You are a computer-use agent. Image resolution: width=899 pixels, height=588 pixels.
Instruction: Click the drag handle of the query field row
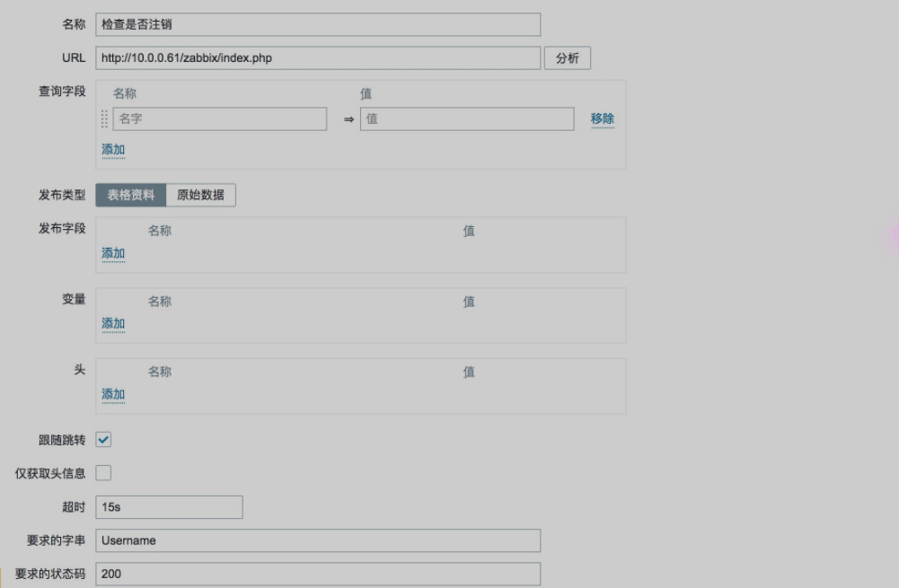click(104, 118)
